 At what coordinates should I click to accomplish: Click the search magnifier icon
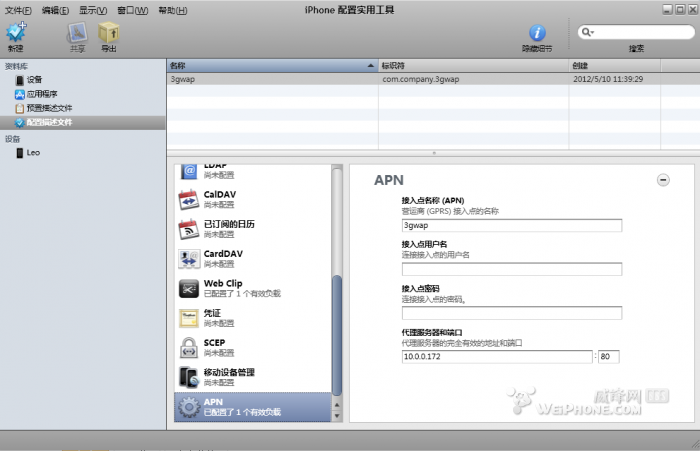tap(587, 32)
